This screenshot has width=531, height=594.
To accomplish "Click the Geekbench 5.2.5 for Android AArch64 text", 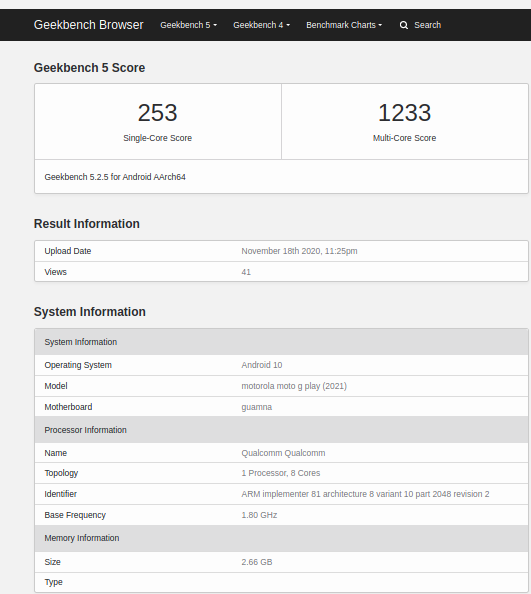I will [x=115, y=177].
